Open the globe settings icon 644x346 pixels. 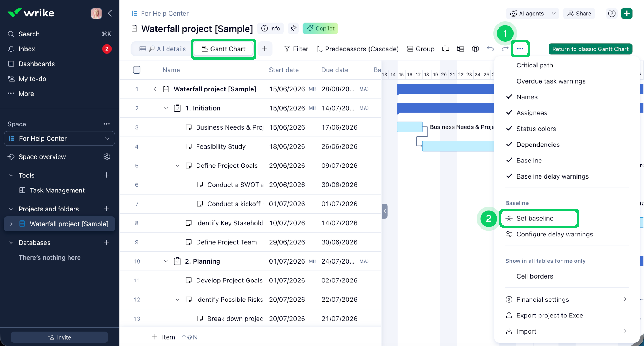tap(475, 49)
